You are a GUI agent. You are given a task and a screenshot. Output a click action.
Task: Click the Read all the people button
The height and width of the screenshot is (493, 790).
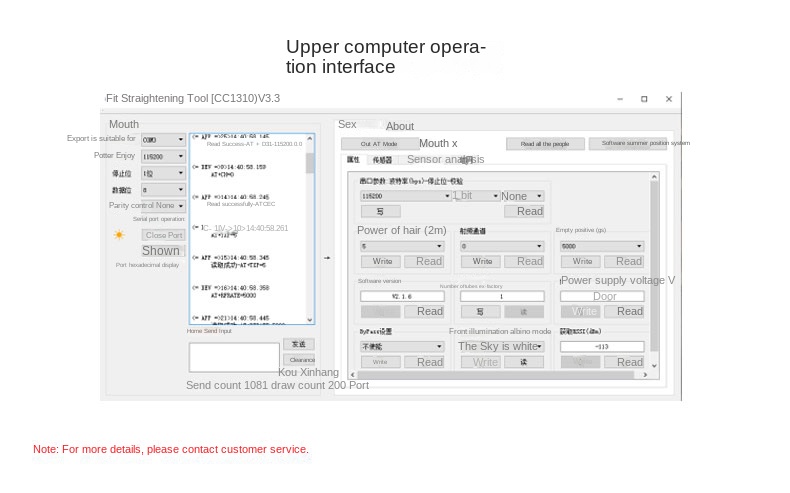tap(545, 144)
